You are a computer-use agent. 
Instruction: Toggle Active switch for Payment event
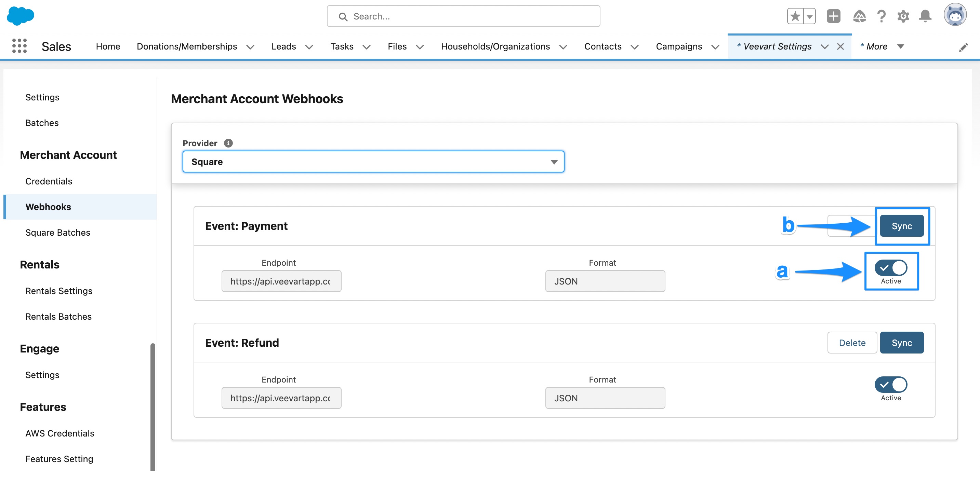(x=891, y=267)
